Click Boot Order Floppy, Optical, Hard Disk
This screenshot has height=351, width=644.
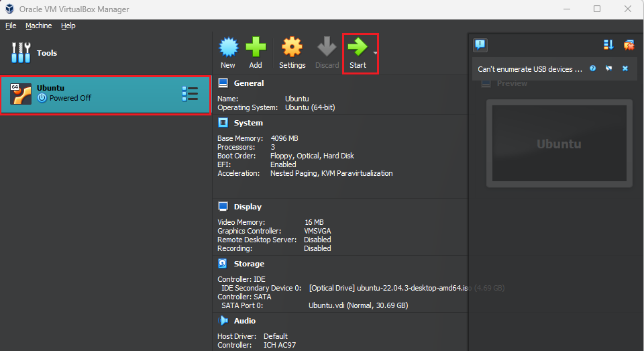pyautogui.click(x=312, y=156)
